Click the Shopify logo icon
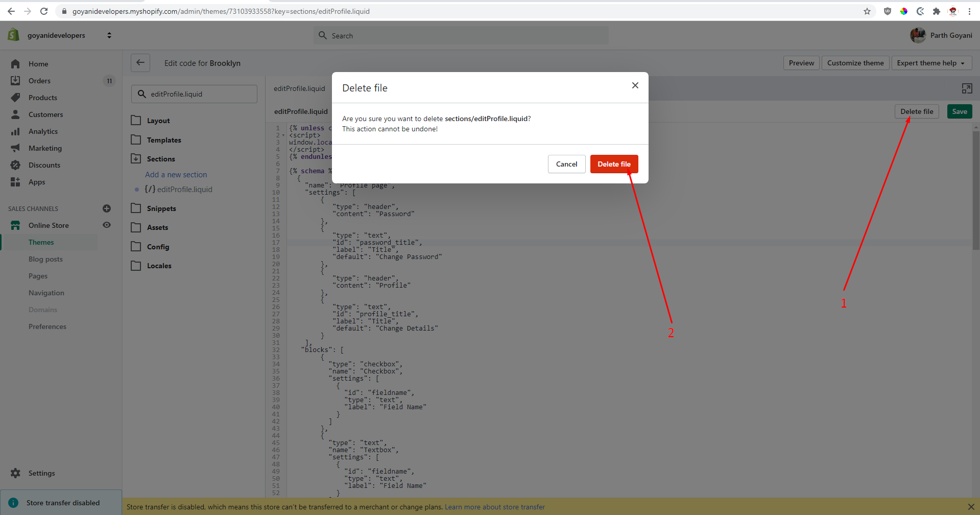Screen dimensions: 980x515 tap(14, 35)
